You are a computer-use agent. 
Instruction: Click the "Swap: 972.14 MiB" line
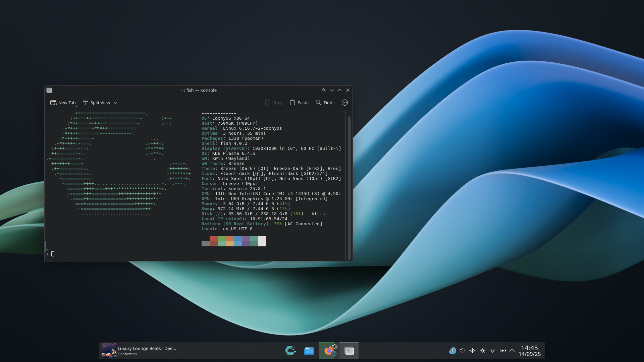click(246, 209)
